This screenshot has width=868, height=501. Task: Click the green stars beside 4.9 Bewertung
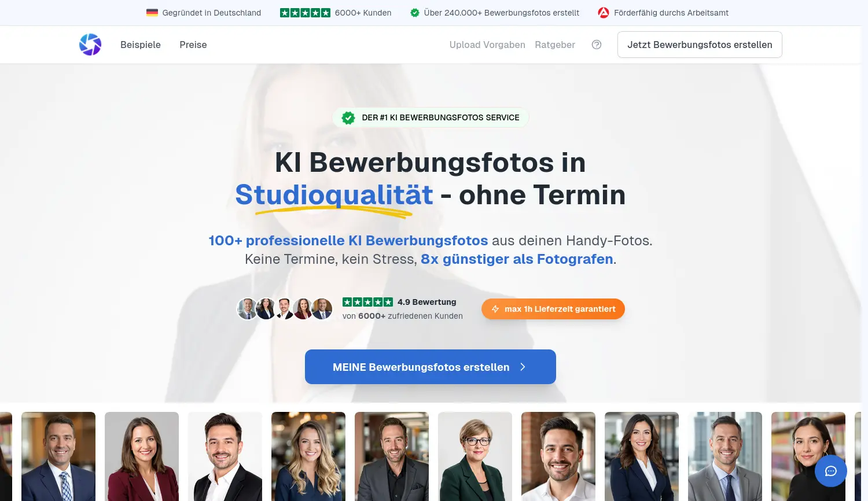pos(367,302)
